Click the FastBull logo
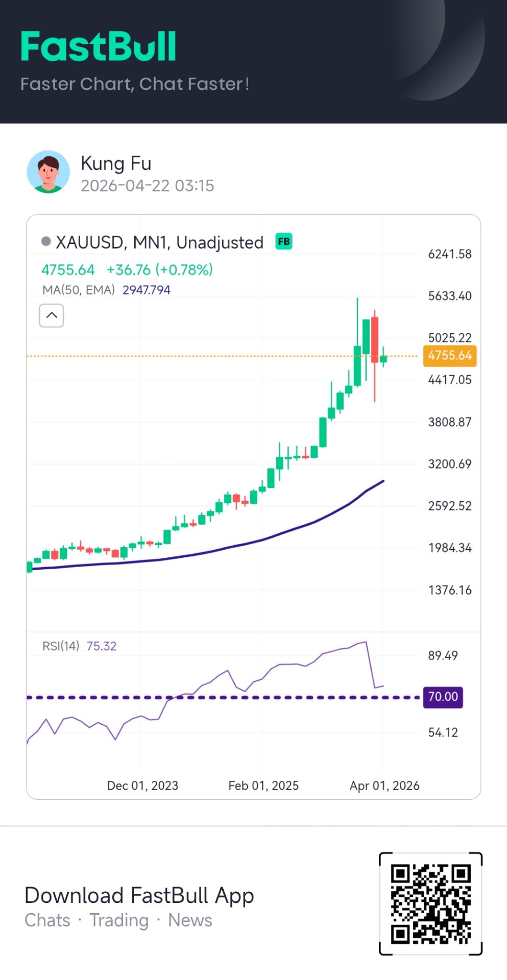The height and width of the screenshot is (980, 507). click(x=99, y=46)
